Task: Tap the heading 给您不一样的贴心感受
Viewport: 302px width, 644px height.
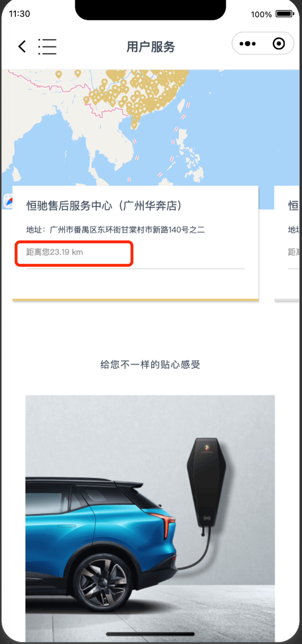Action: [150, 364]
